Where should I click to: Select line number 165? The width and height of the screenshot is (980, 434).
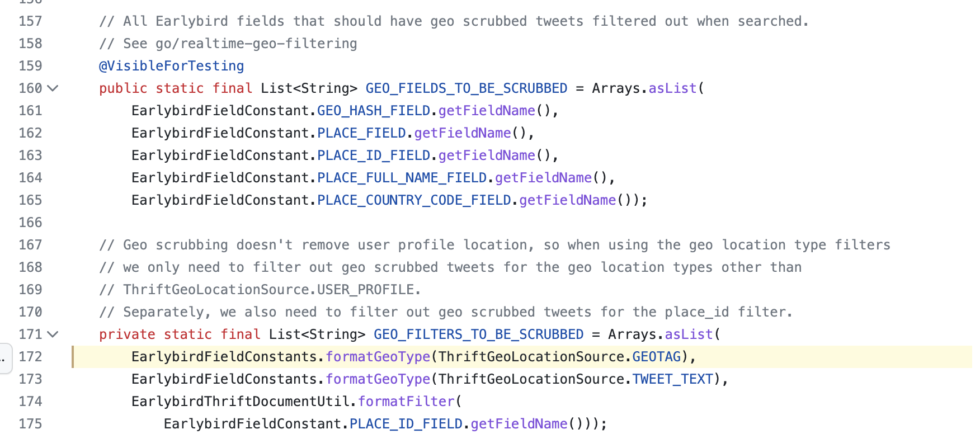[x=30, y=200]
